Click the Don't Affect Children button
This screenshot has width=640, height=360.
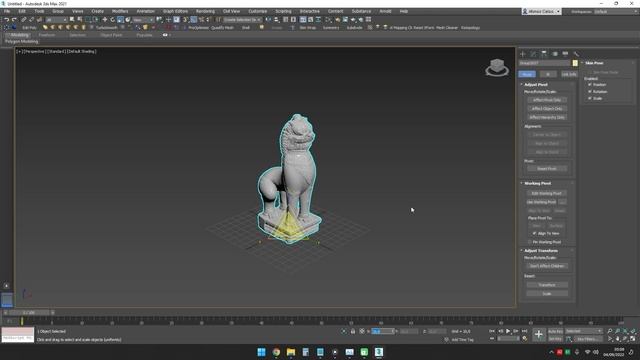547,266
